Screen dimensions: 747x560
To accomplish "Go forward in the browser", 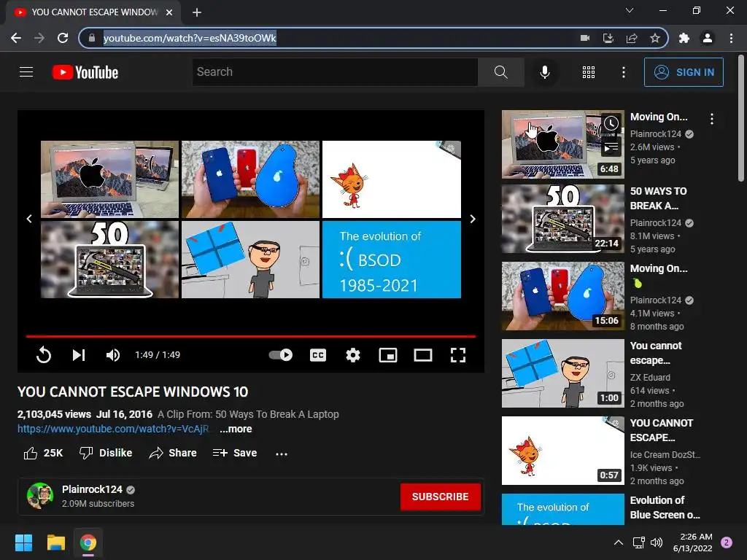I will [x=39, y=38].
